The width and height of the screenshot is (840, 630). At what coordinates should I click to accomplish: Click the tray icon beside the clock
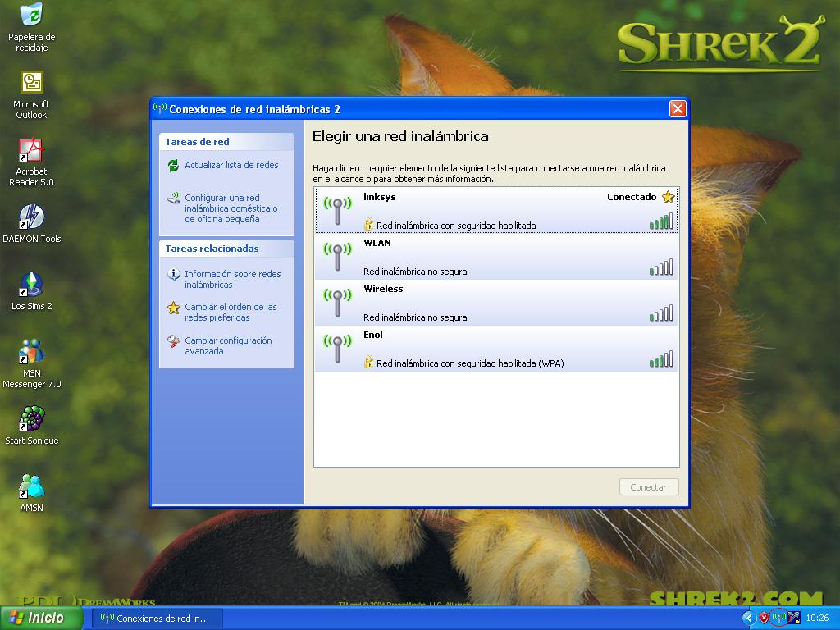tap(794, 619)
